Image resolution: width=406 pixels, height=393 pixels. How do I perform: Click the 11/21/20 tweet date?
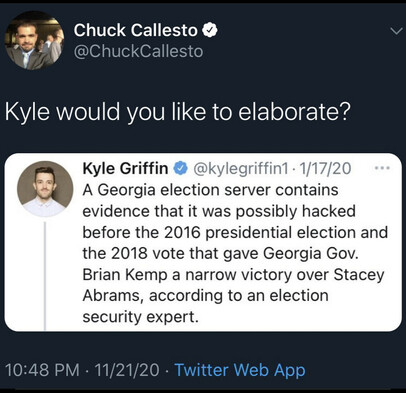point(127,370)
